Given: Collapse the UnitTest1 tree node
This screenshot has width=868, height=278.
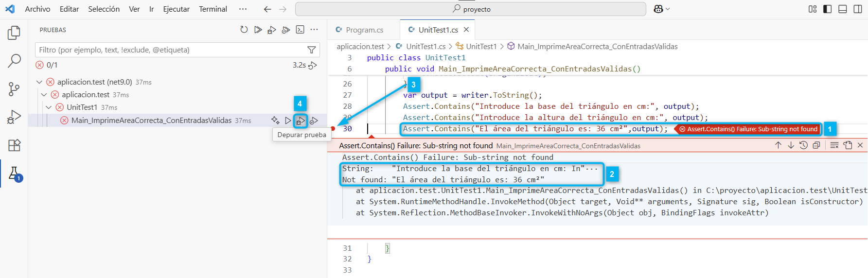Looking at the screenshot, I should tap(49, 107).
